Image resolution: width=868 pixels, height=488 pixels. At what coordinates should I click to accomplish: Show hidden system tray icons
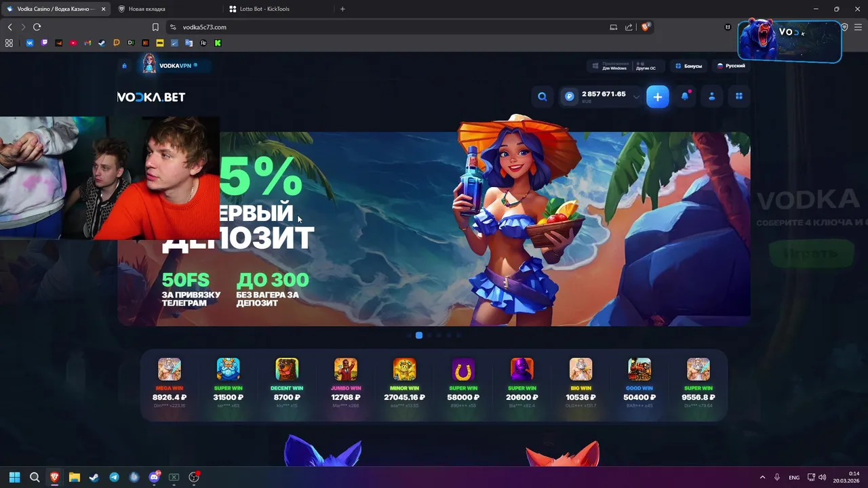(x=762, y=477)
